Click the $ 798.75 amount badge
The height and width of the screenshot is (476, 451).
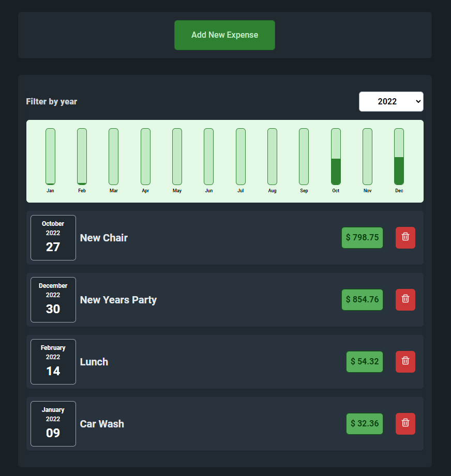coord(362,238)
